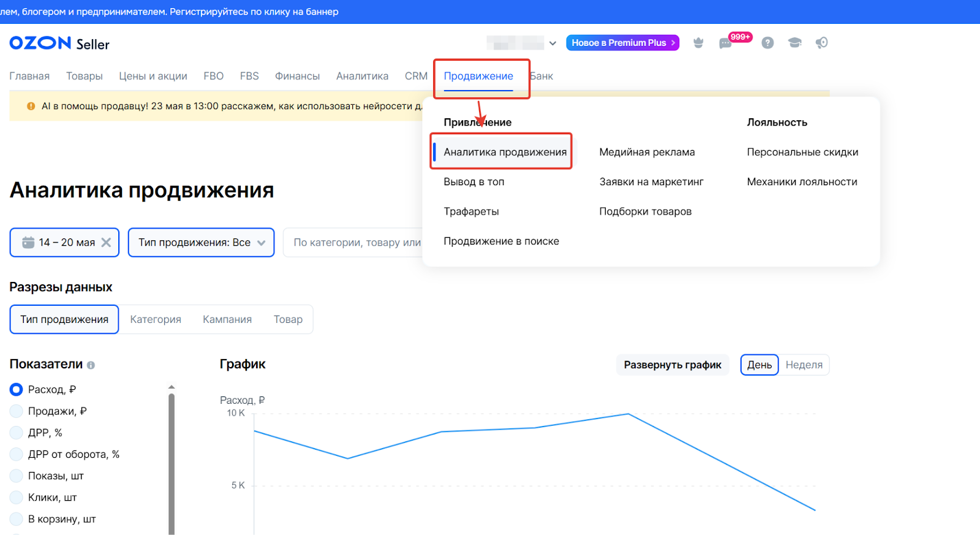This screenshot has height=535, width=980.
Task: Click the blue registration banner at top
Action: 490,12
